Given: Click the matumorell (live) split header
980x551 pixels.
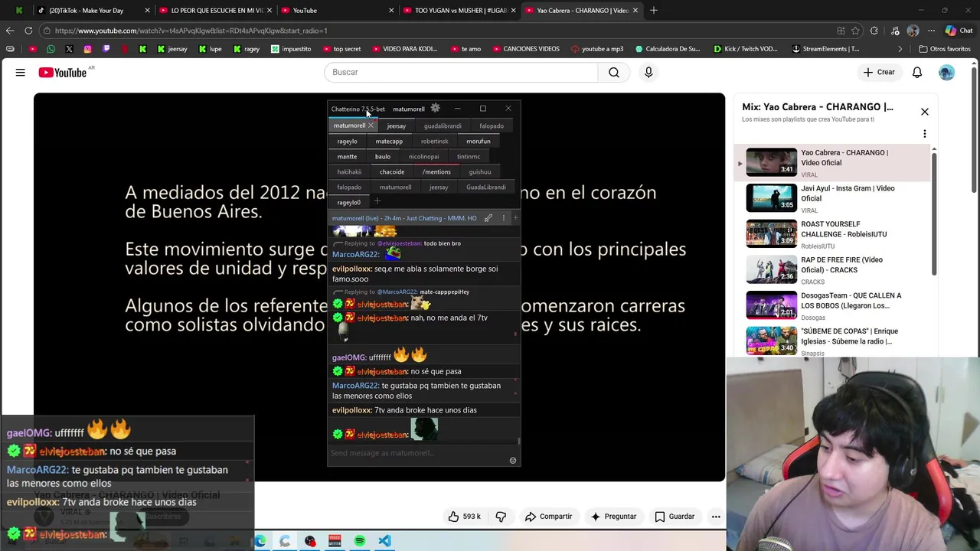Looking at the screenshot, I should pos(404,218).
